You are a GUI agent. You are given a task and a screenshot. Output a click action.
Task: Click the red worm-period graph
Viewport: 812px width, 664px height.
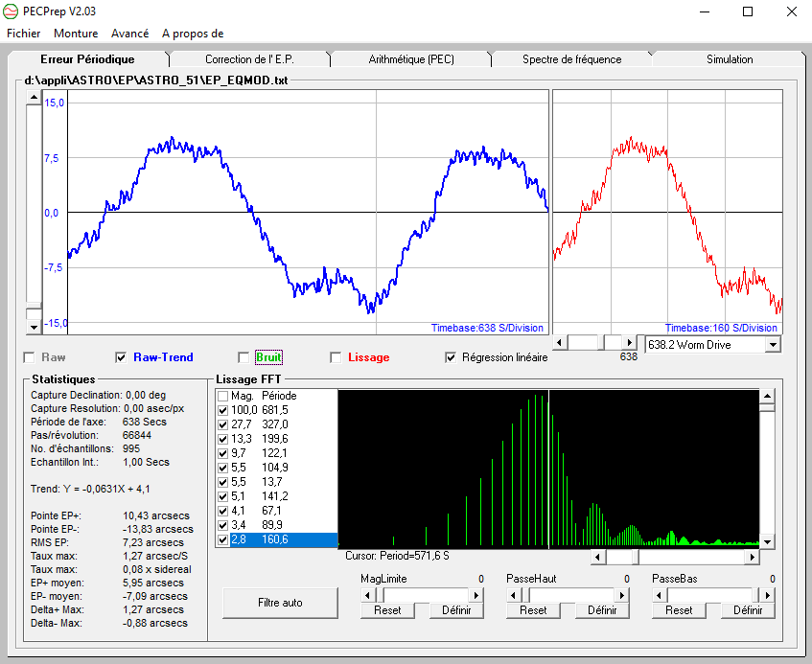click(667, 212)
